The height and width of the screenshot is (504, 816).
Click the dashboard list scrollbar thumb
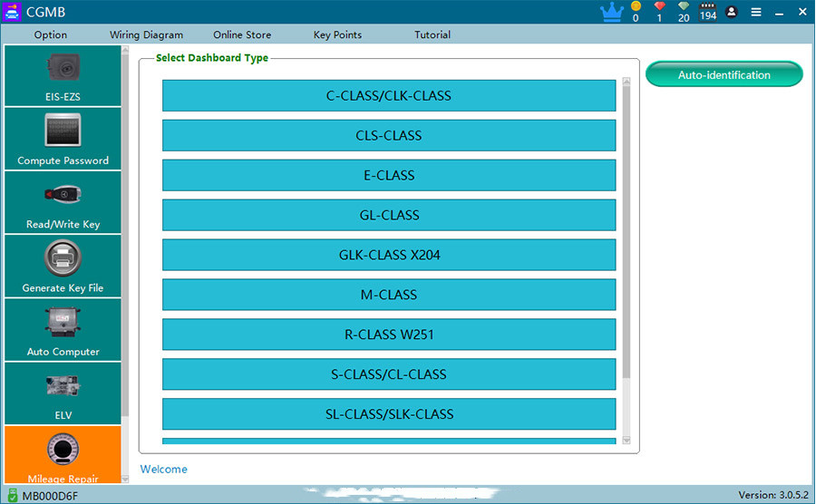point(627,232)
